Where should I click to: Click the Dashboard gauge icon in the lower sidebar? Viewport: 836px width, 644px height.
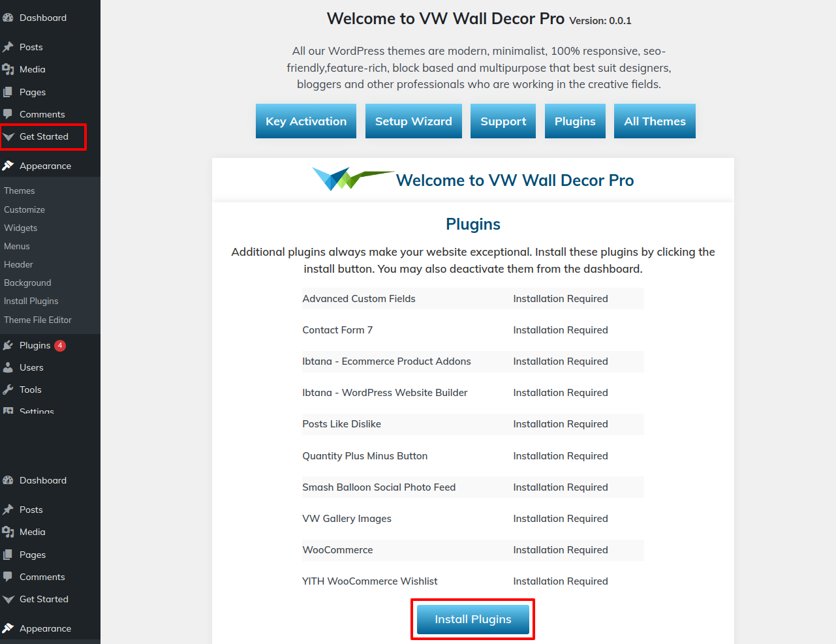[x=8, y=480]
